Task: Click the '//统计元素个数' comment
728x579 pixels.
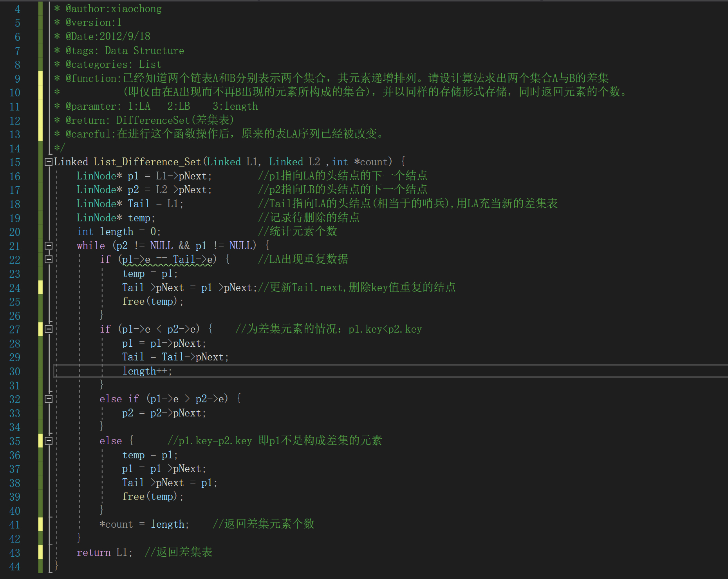Action: tap(298, 232)
